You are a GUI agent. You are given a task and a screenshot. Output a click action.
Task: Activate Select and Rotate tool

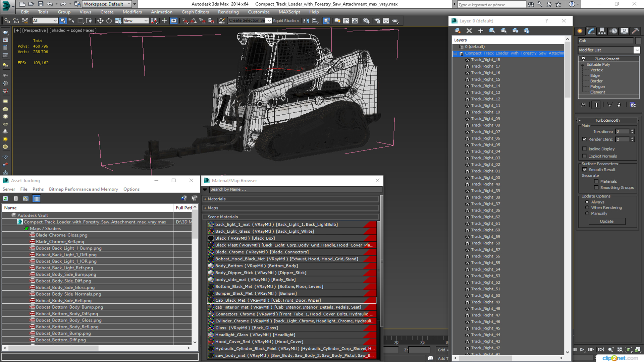point(109,21)
